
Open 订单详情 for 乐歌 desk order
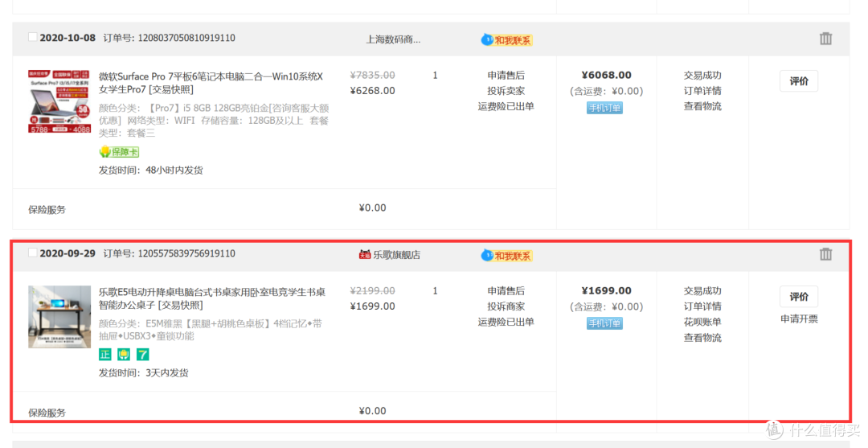click(x=702, y=306)
